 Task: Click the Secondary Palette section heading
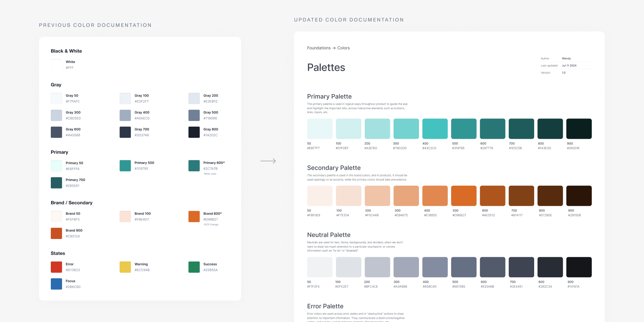pos(333,168)
